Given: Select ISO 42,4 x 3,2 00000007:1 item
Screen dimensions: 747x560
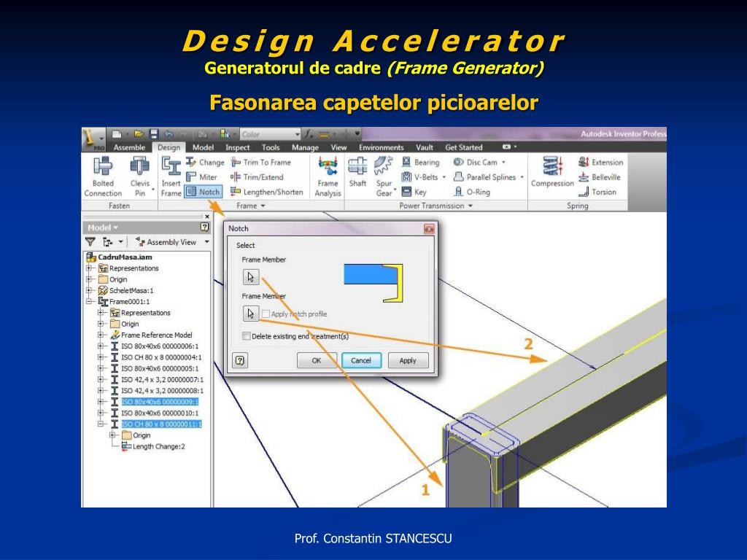Looking at the screenshot, I should pyautogui.click(x=162, y=379).
